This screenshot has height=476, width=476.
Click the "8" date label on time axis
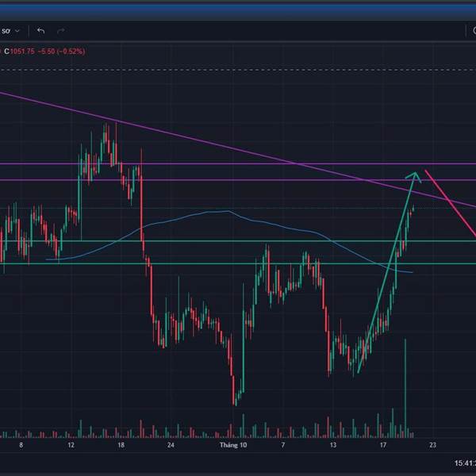(x=21, y=445)
